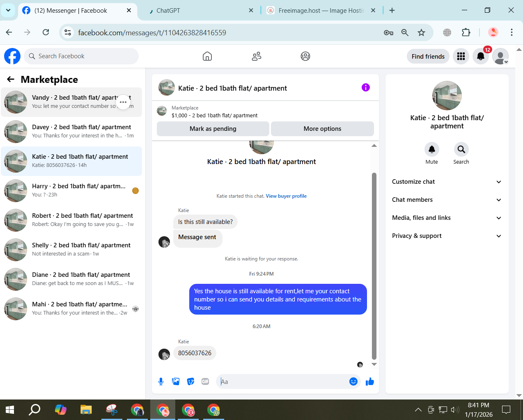Click chat scroll down arrow

(x=374, y=364)
